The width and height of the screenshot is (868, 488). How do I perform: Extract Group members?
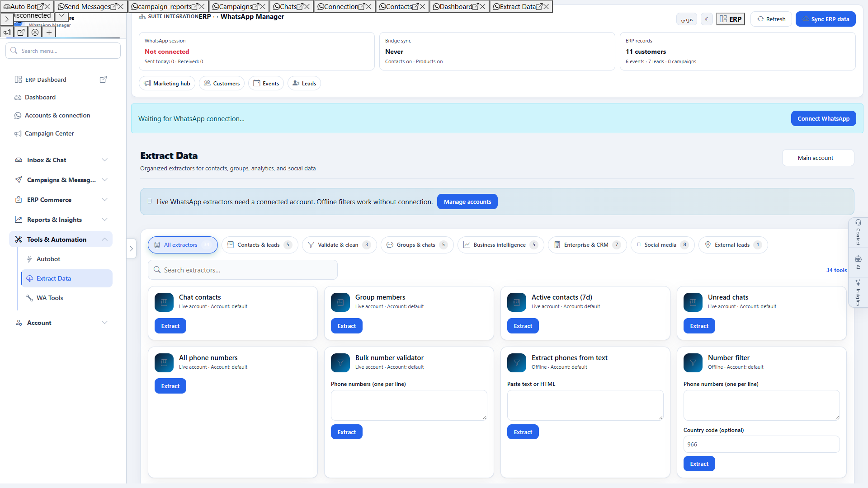click(x=347, y=326)
